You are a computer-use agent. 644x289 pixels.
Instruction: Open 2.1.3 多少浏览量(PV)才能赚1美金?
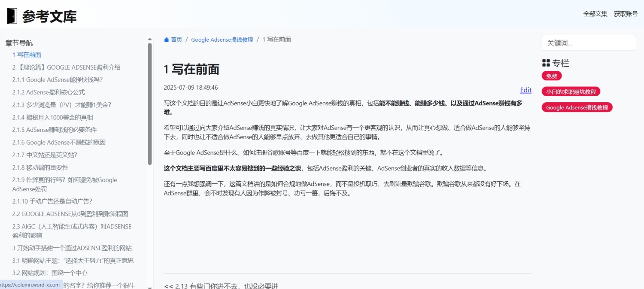pyautogui.click(x=61, y=105)
